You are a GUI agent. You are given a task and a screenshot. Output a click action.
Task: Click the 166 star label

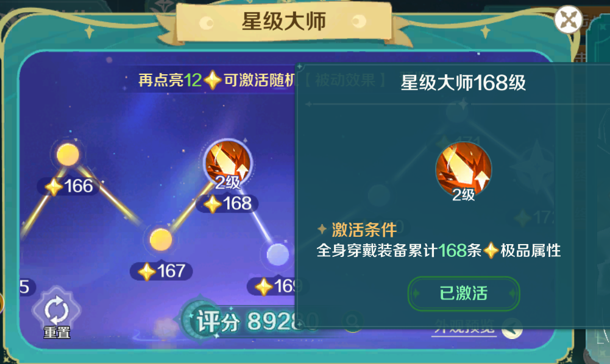tap(69, 186)
